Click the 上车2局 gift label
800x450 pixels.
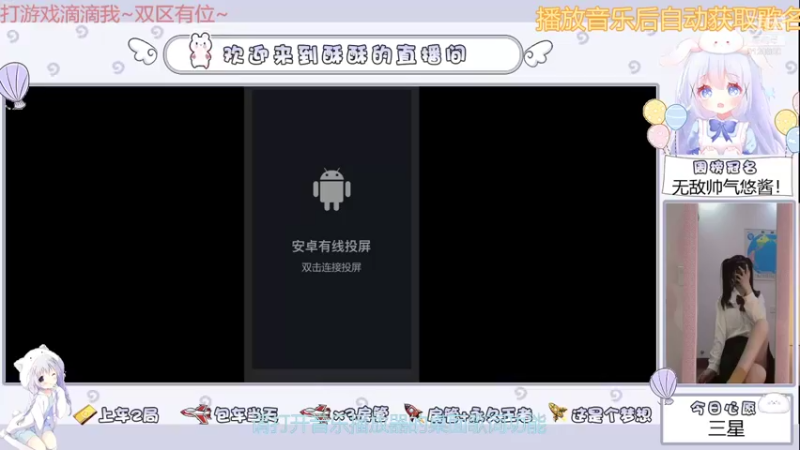coord(129,415)
